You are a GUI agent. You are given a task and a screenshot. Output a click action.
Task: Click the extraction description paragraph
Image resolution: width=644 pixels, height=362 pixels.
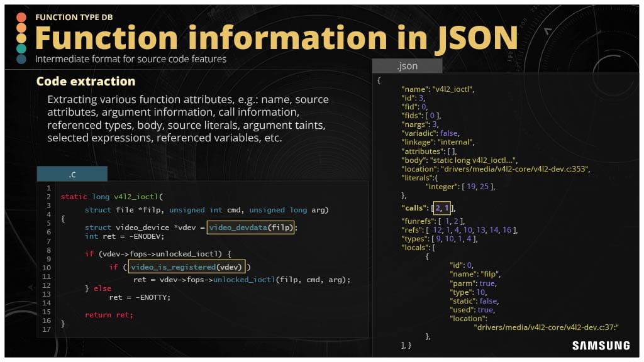(188, 118)
